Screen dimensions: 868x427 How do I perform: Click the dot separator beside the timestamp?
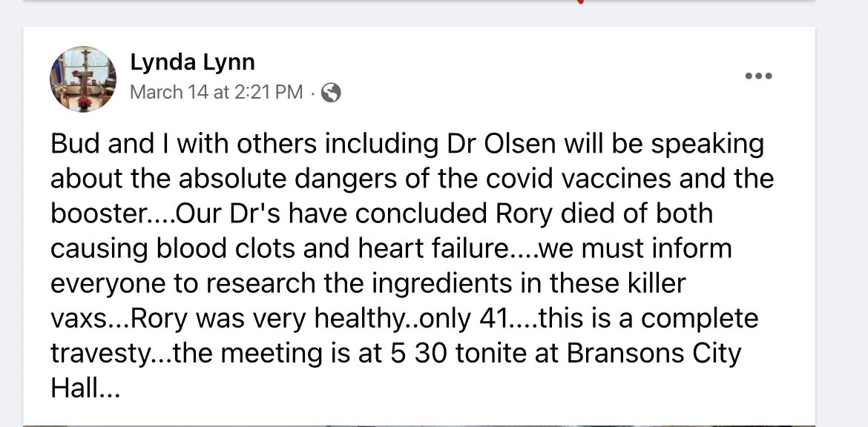(x=312, y=93)
